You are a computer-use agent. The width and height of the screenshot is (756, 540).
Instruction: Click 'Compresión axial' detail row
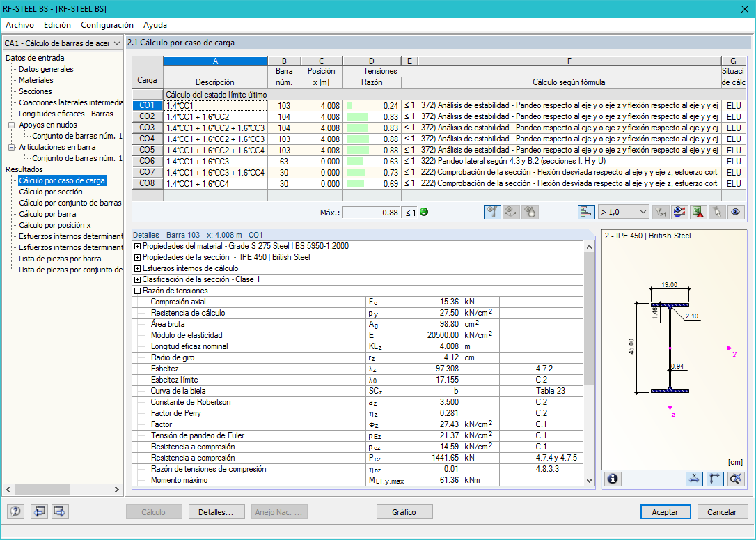point(358,302)
